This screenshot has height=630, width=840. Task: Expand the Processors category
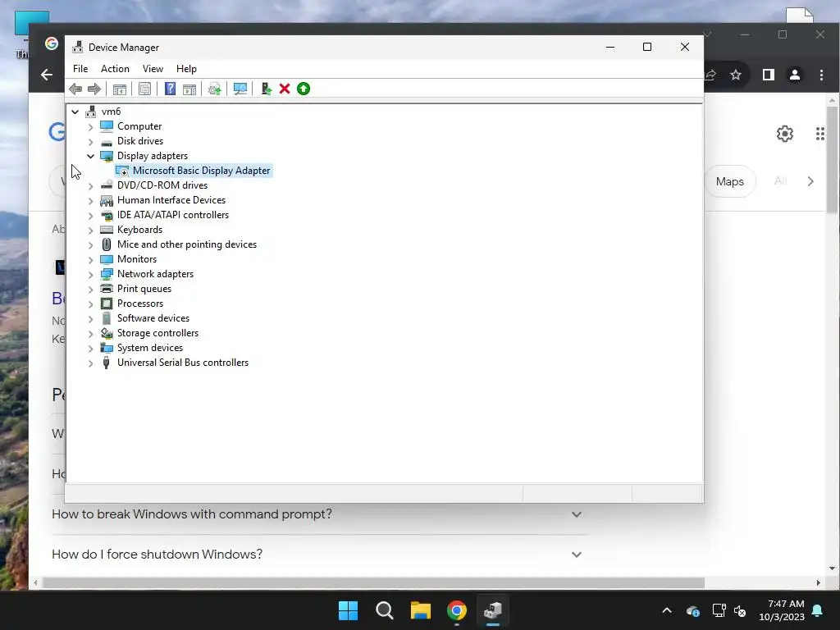(x=90, y=304)
